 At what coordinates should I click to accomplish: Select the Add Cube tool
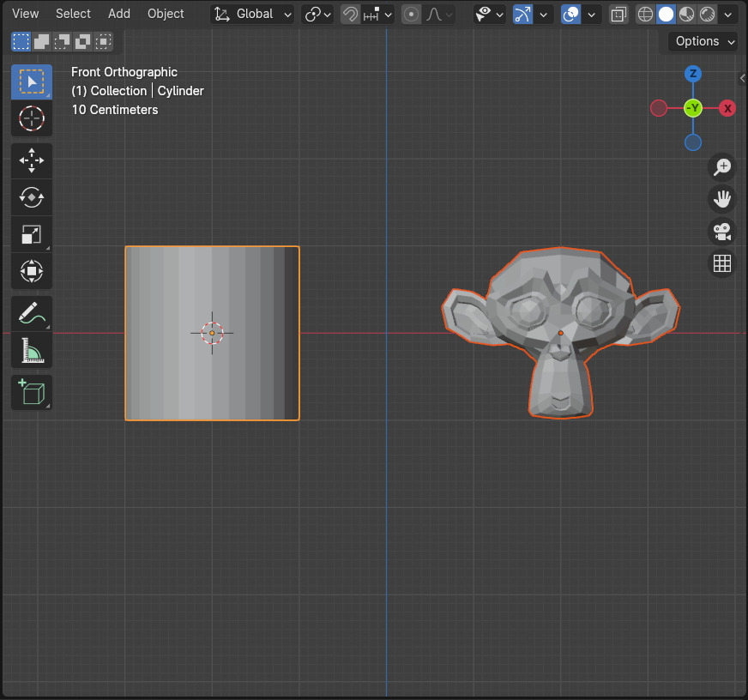click(32, 393)
